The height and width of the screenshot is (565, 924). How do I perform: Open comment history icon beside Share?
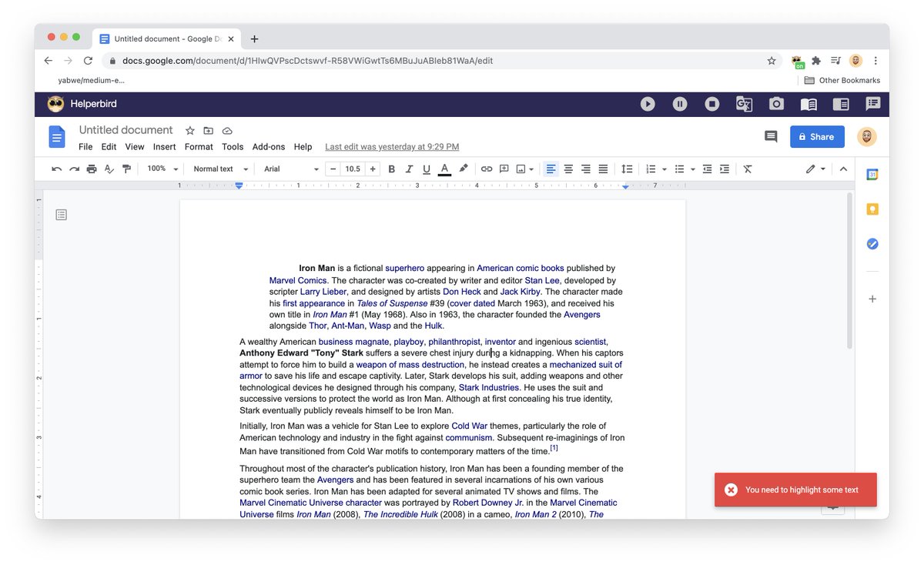click(x=771, y=136)
